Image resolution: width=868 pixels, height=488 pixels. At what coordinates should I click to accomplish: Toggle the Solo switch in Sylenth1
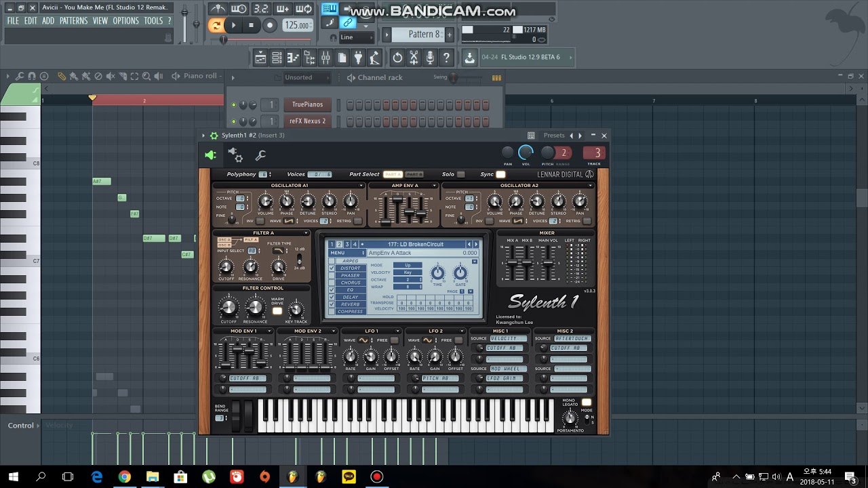pos(461,174)
